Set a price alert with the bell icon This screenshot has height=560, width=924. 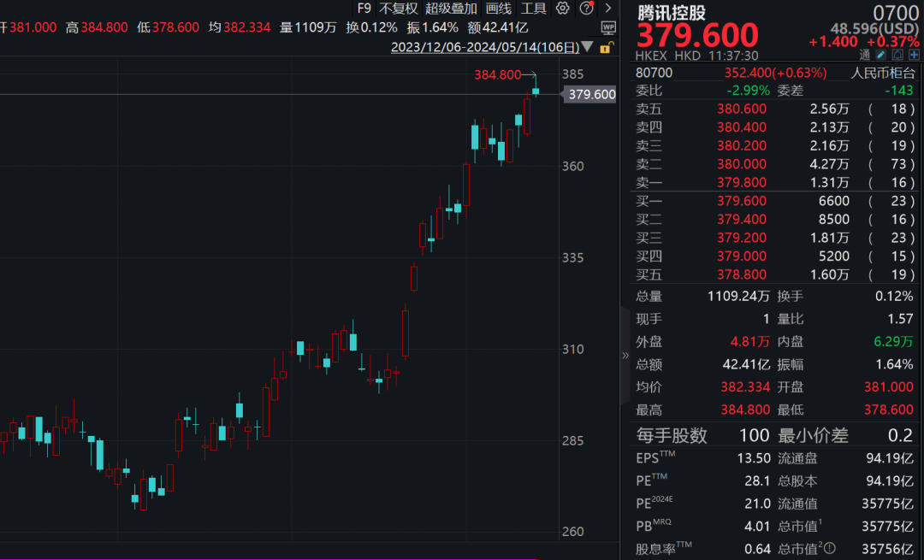tap(897, 55)
